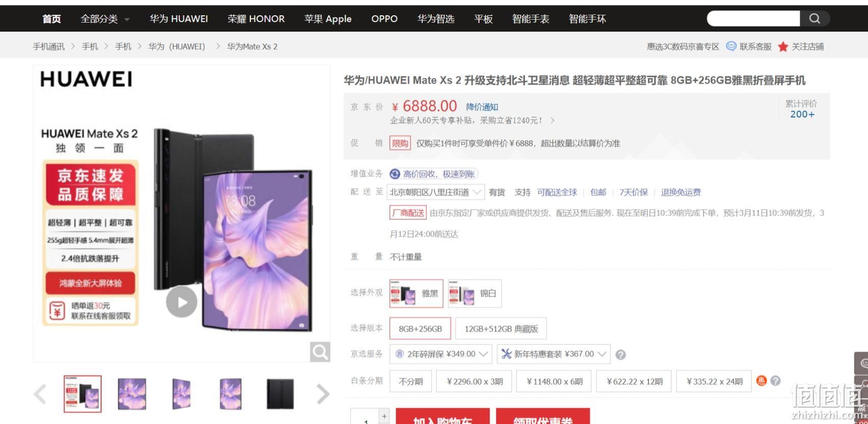
Task: Increase the purchase quantity with plus
Action: pos(384,416)
